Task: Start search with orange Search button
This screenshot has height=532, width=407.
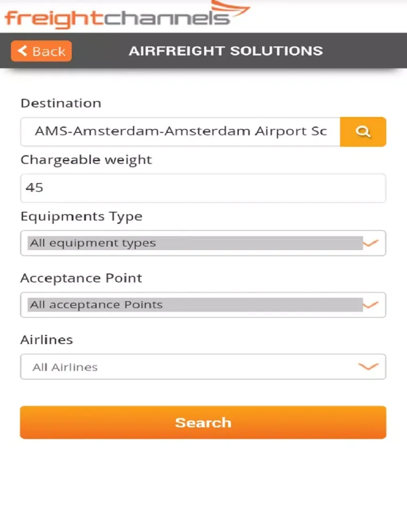Action: tap(203, 422)
